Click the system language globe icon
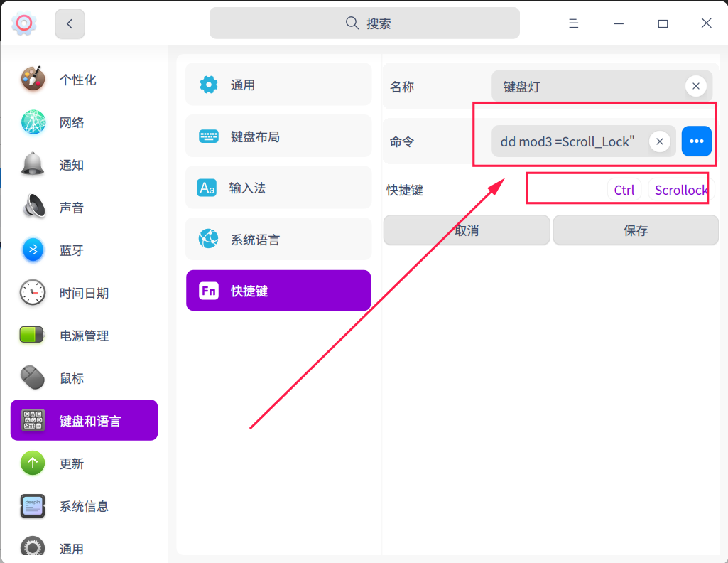728x563 pixels. 209,239
